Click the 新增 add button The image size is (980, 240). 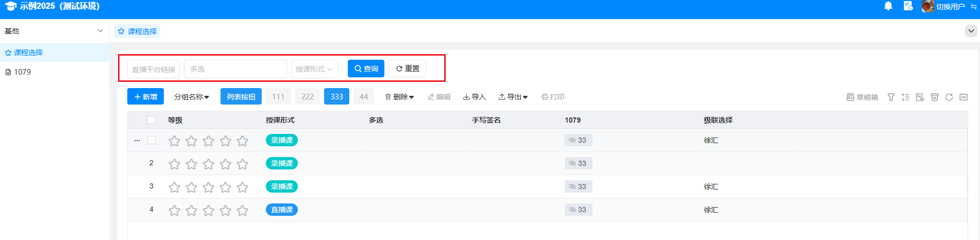pyautogui.click(x=145, y=97)
